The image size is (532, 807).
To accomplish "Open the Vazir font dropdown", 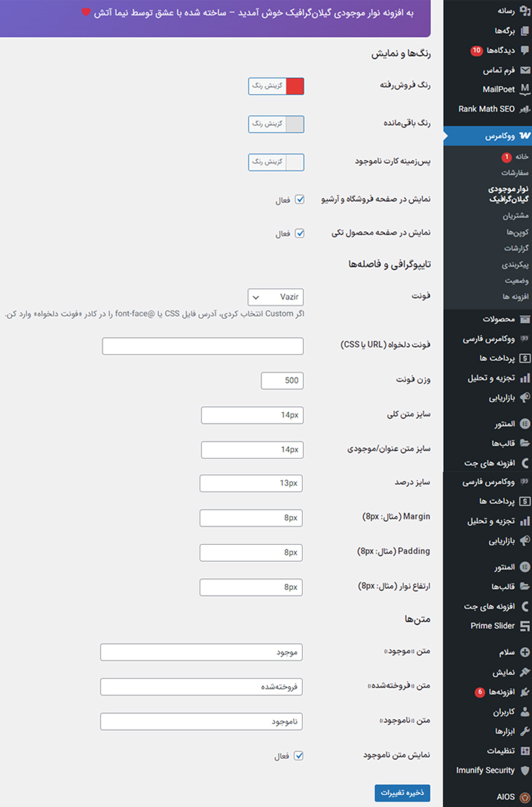I will coord(276,297).
